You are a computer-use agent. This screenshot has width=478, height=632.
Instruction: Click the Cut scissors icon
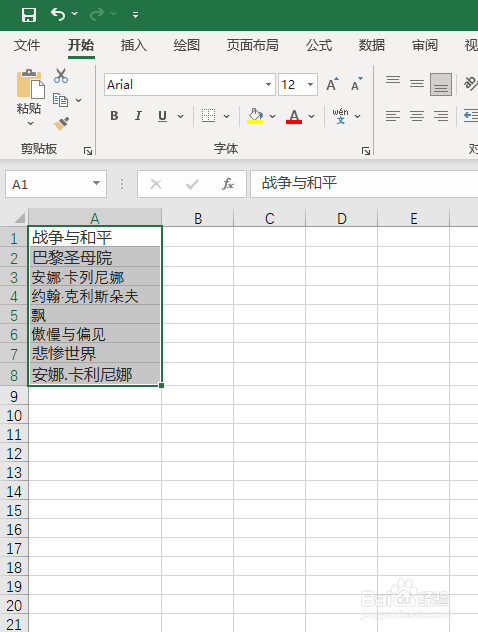(x=61, y=75)
